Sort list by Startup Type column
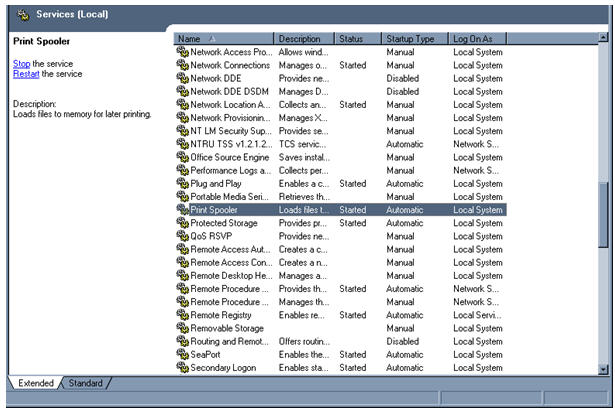Screen dimensions: 615x411 [414, 38]
